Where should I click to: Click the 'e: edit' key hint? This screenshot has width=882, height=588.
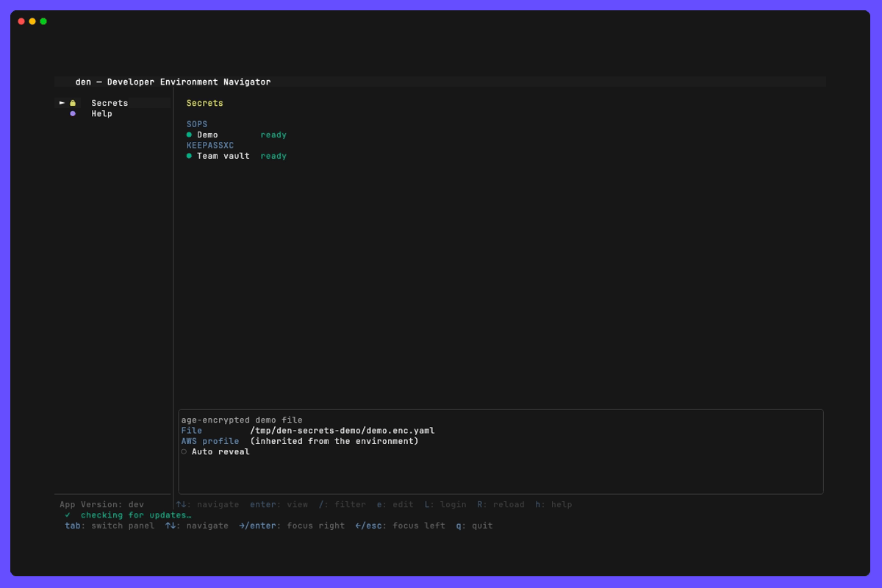395,505
